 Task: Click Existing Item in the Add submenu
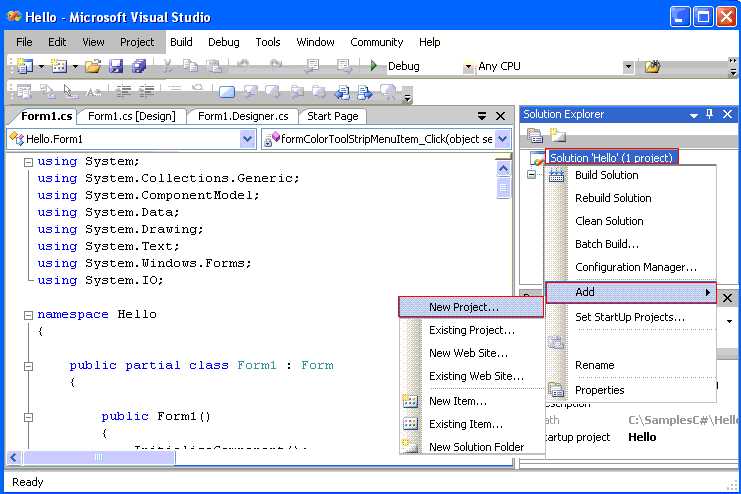point(465,424)
